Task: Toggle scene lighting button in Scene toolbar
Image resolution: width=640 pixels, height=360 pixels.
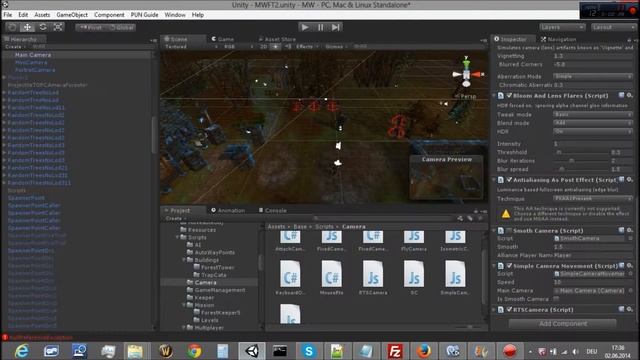Action: [276, 47]
